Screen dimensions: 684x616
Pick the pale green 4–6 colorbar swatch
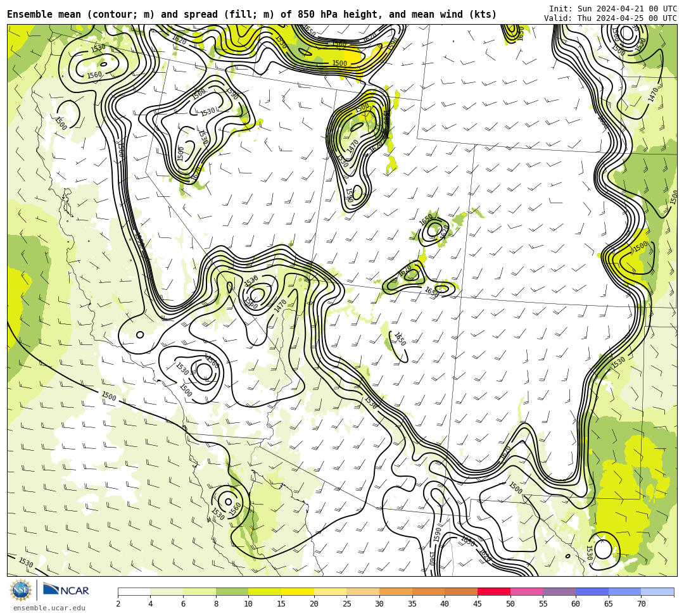(x=167, y=591)
